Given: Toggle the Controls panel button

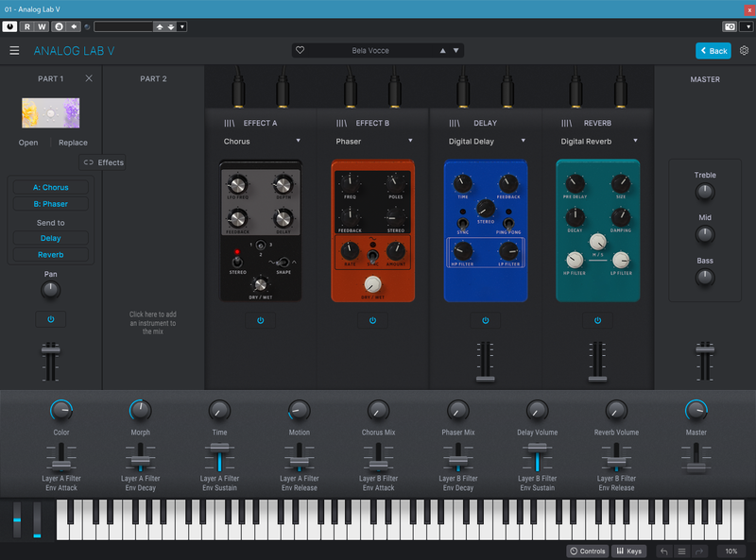Looking at the screenshot, I should [x=587, y=551].
